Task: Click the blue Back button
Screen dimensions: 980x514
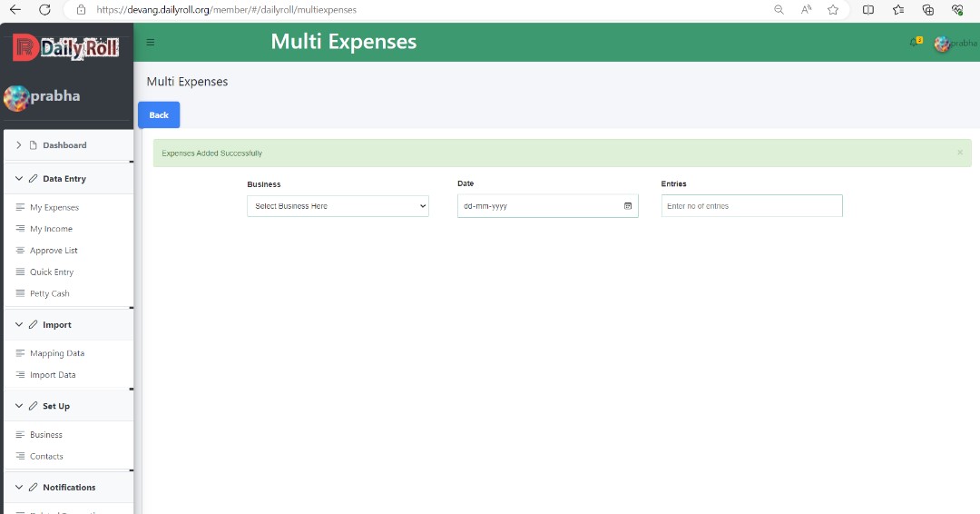Action: (x=159, y=115)
